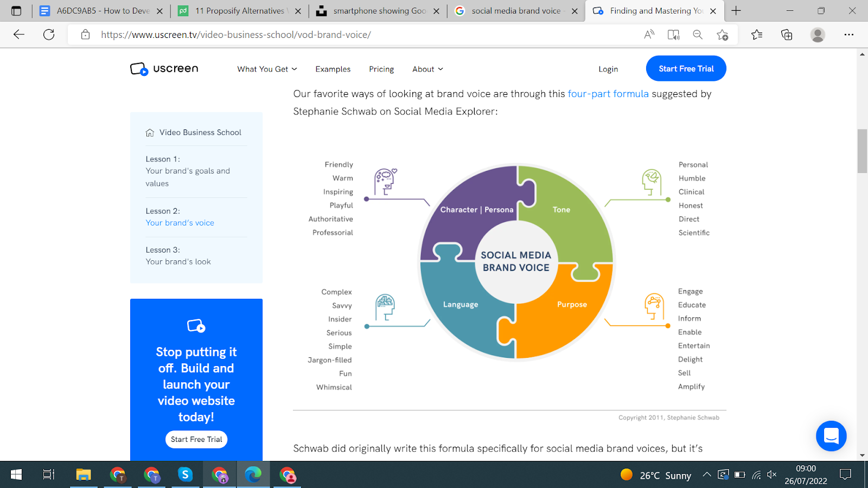Refresh the current page
Screen dimensions: 868x488
tap(49, 35)
